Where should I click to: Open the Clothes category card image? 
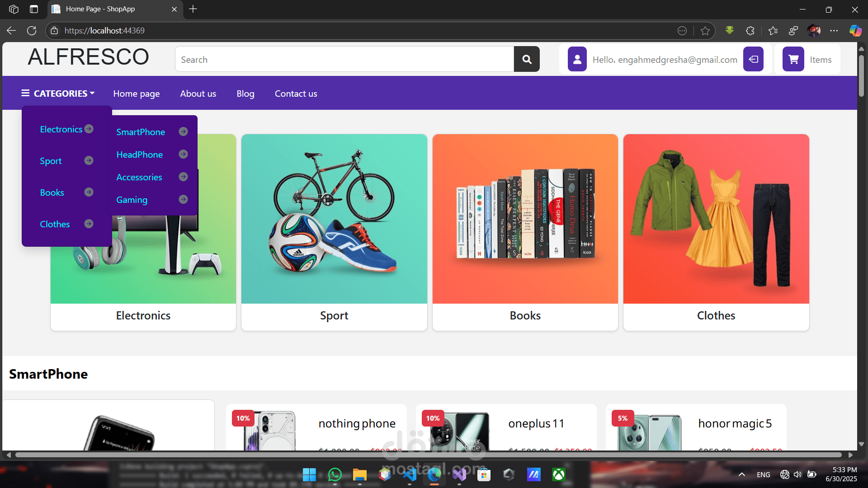716,219
